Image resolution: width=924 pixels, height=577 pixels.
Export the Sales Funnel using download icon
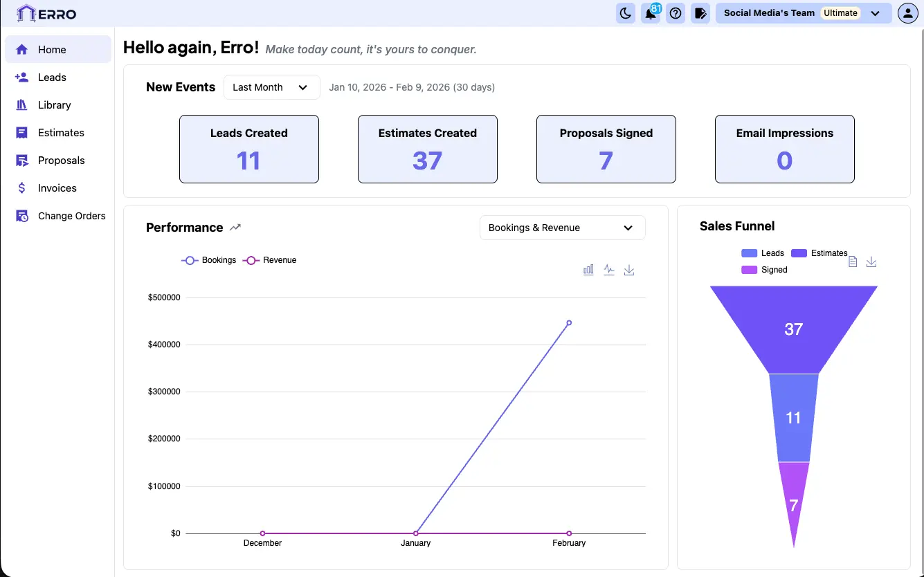(x=871, y=262)
